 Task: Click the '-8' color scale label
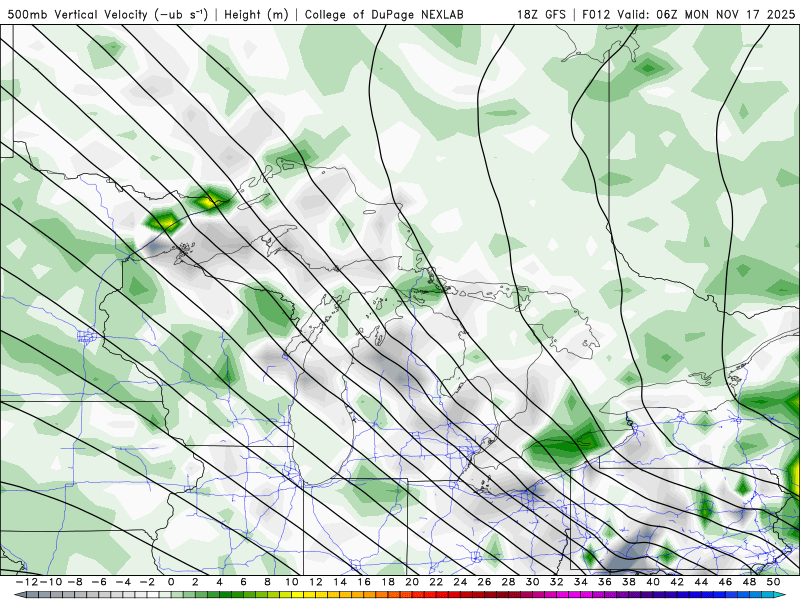coord(74,582)
